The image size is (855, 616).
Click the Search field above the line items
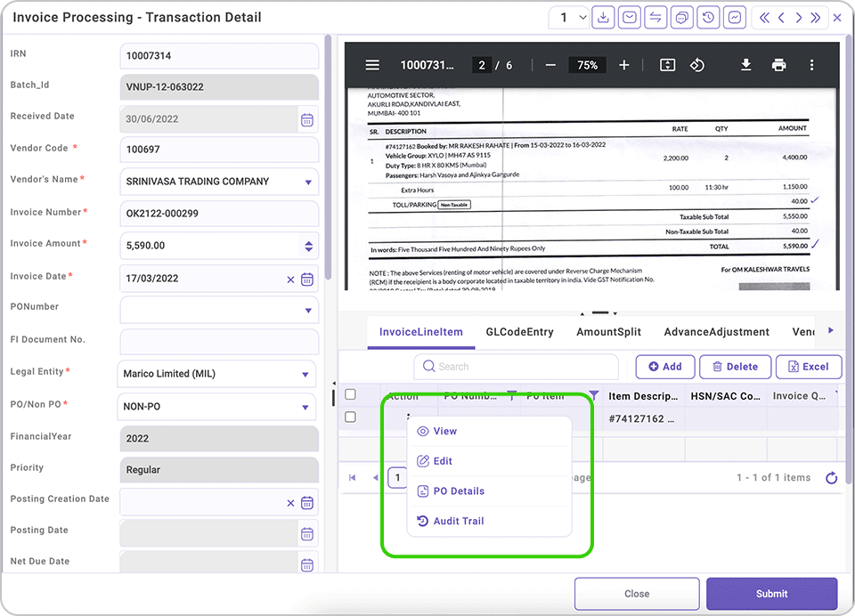click(515, 367)
